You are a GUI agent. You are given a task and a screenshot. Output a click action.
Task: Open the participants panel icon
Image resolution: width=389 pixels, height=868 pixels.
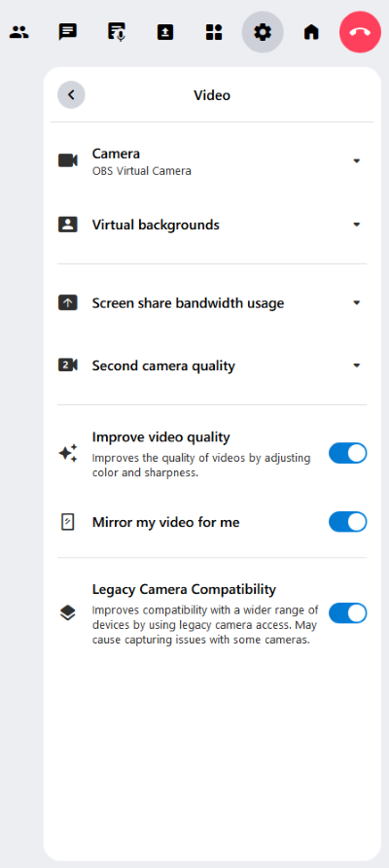coord(19,32)
